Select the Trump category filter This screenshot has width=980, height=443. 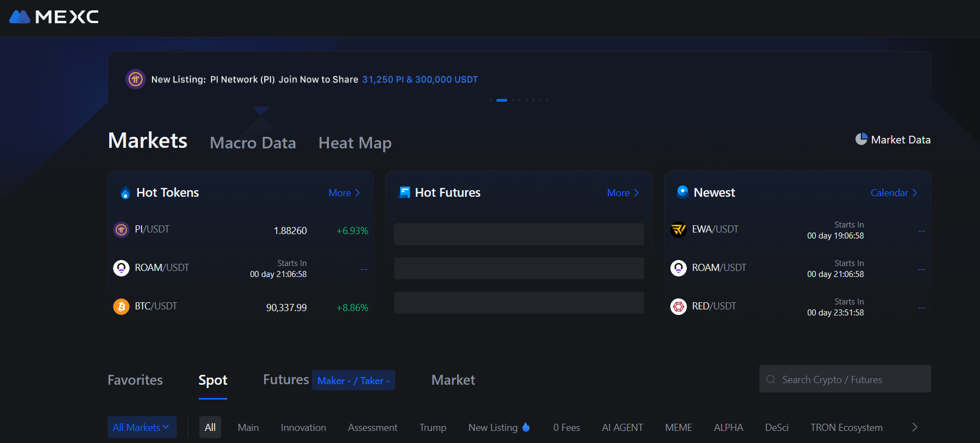[433, 427]
